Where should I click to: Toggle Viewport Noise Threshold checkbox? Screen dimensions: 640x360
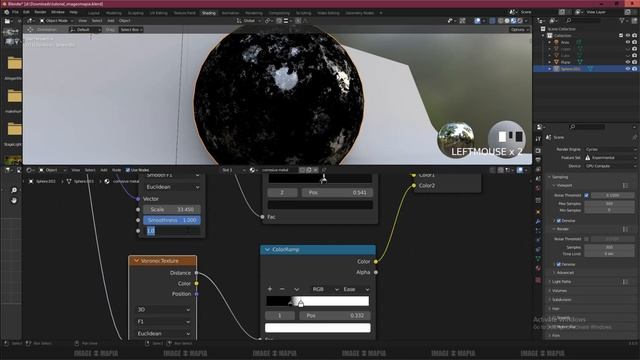(587, 196)
